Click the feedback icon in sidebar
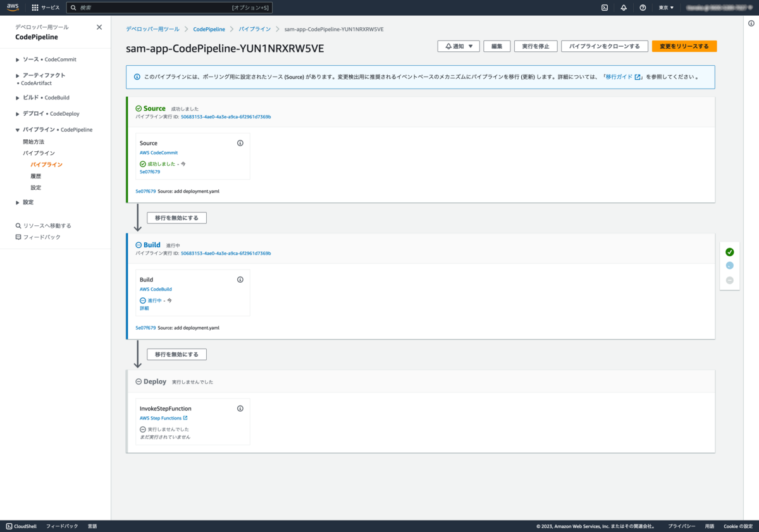 (18, 237)
